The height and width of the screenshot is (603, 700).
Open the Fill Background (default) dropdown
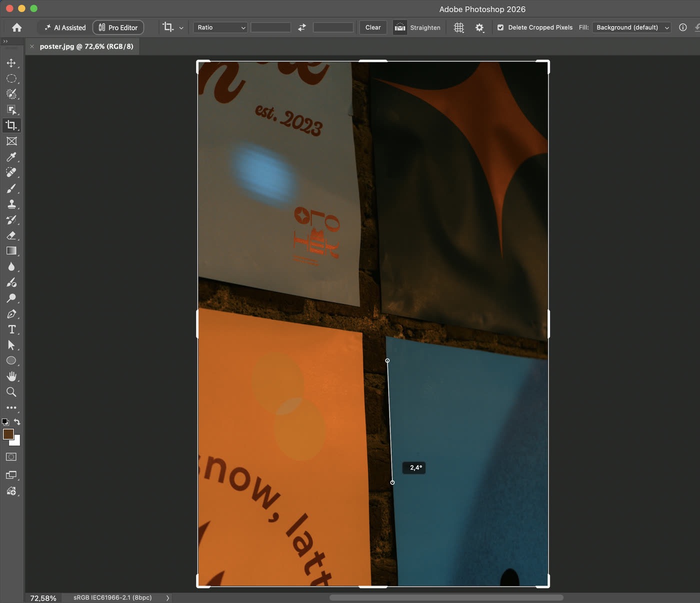[631, 27]
